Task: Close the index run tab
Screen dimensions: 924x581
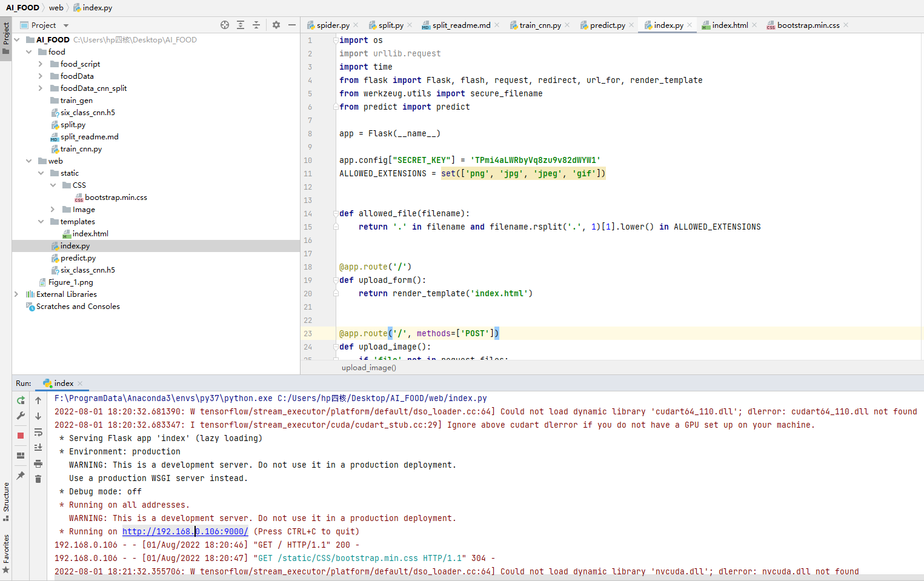Action: pos(80,383)
